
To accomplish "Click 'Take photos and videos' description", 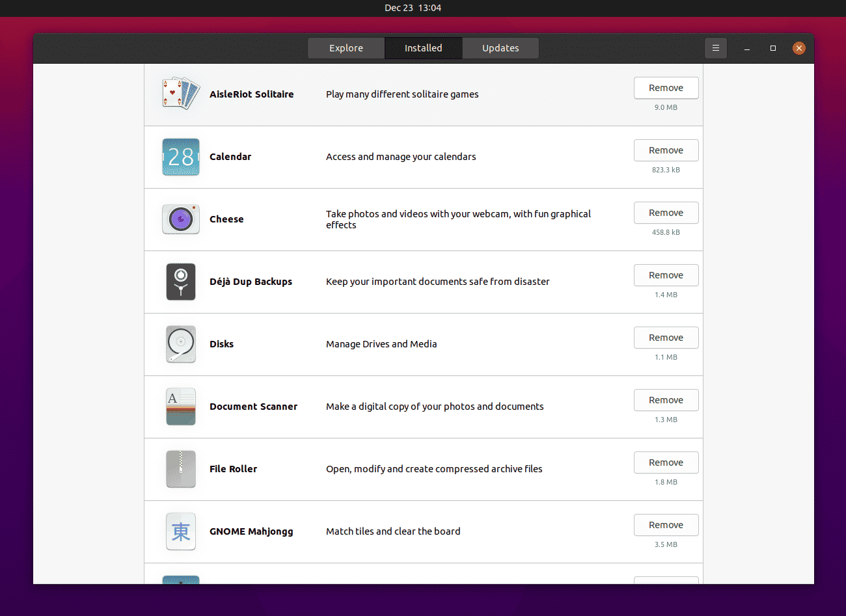I will (x=458, y=219).
